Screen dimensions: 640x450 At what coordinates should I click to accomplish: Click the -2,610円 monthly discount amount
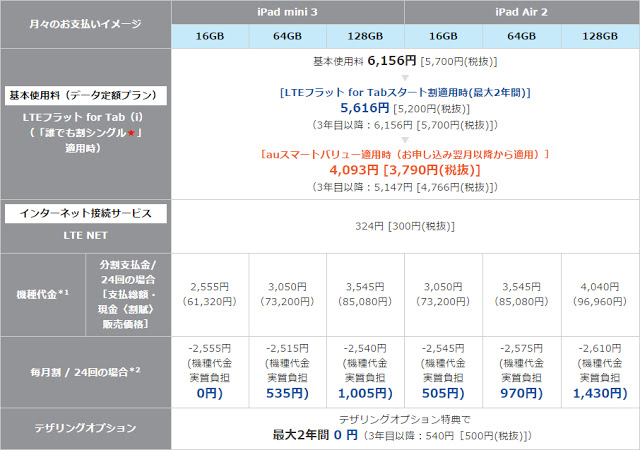click(x=600, y=348)
